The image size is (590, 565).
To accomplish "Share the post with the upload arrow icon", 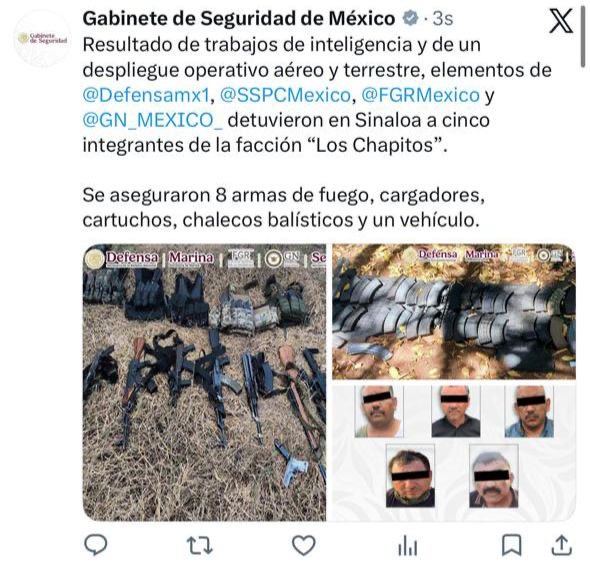I will pos(561,545).
